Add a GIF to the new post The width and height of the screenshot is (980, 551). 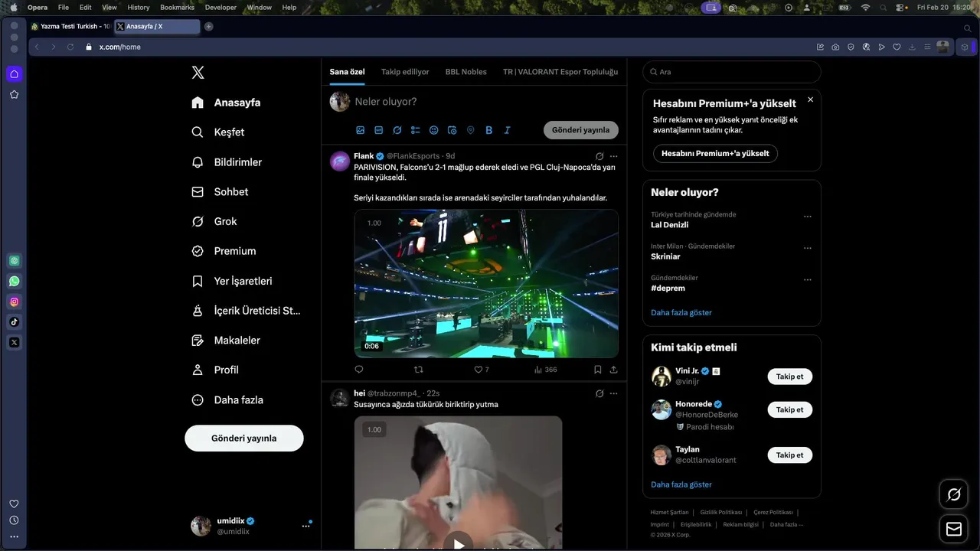click(379, 130)
